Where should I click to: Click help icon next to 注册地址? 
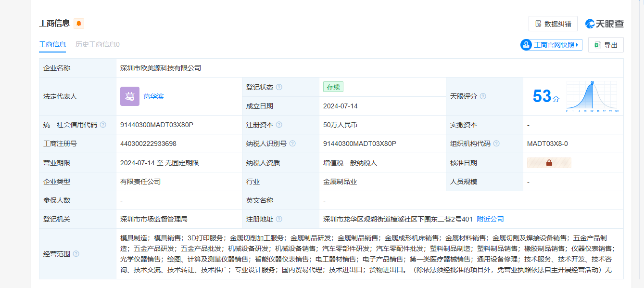point(279,219)
